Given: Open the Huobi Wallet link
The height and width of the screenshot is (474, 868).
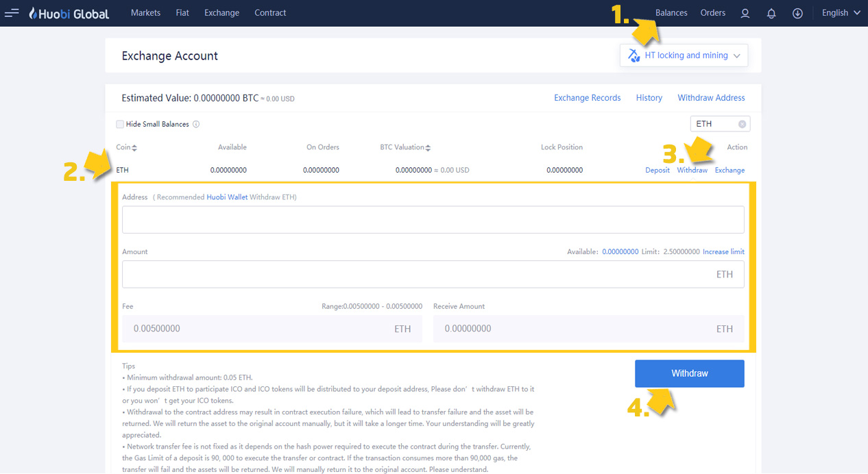Looking at the screenshot, I should coord(226,197).
